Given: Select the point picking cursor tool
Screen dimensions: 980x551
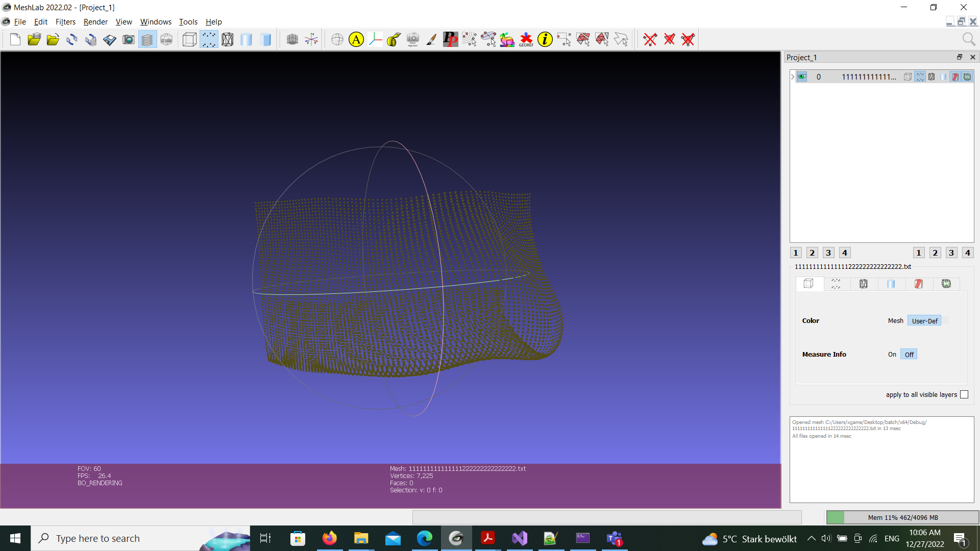Looking at the screenshot, I should [x=470, y=39].
